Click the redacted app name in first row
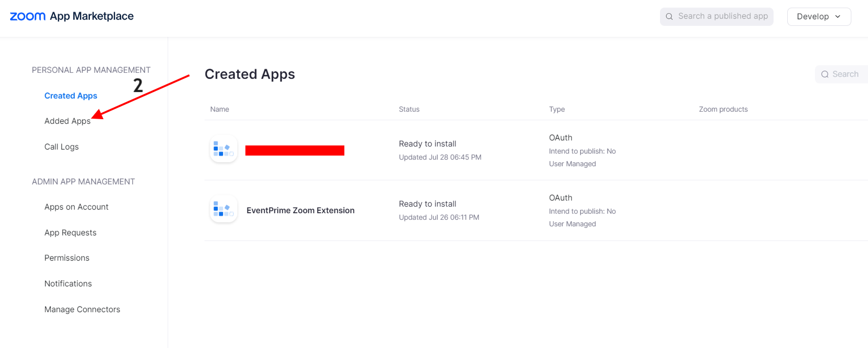This screenshot has width=868, height=348. click(x=294, y=151)
